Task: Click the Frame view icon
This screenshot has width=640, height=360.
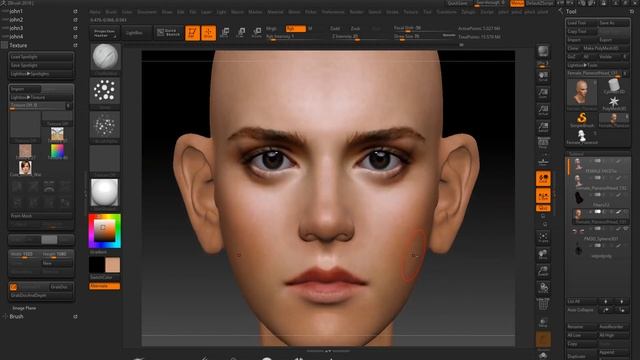Action: coord(543,237)
